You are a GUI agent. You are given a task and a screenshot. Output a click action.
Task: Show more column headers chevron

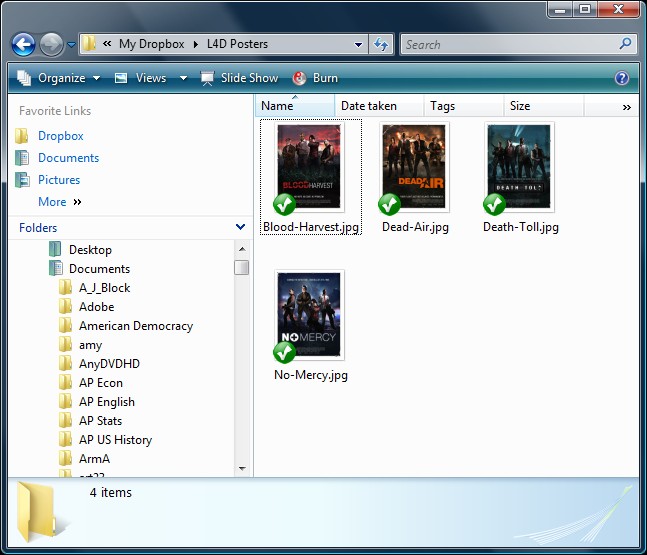[x=627, y=107]
